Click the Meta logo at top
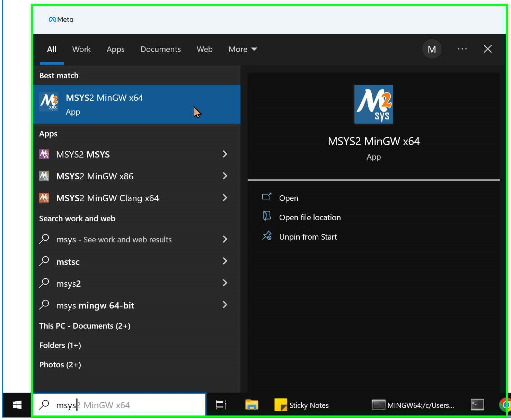The width and height of the screenshot is (511, 420). pyautogui.click(x=61, y=20)
